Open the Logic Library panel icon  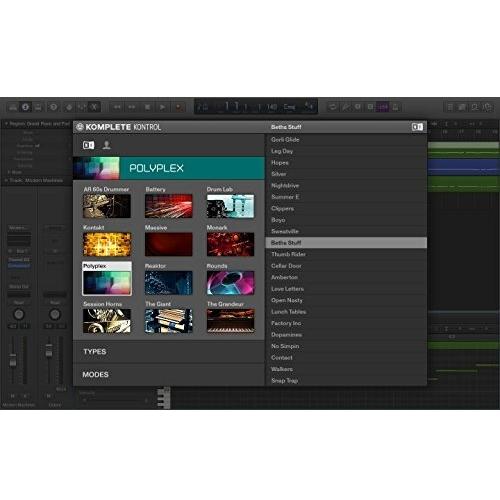13,107
